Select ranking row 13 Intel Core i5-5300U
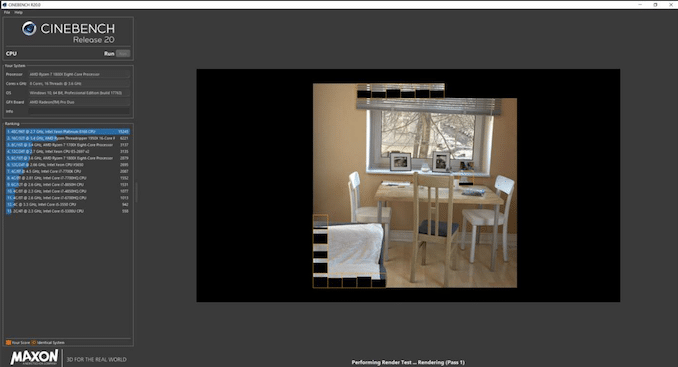 click(x=67, y=211)
